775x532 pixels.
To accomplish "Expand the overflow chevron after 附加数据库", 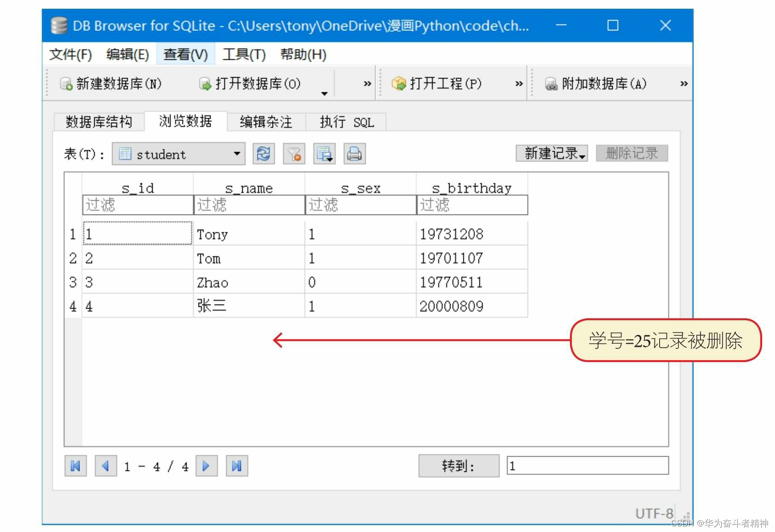I will tap(684, 84).
